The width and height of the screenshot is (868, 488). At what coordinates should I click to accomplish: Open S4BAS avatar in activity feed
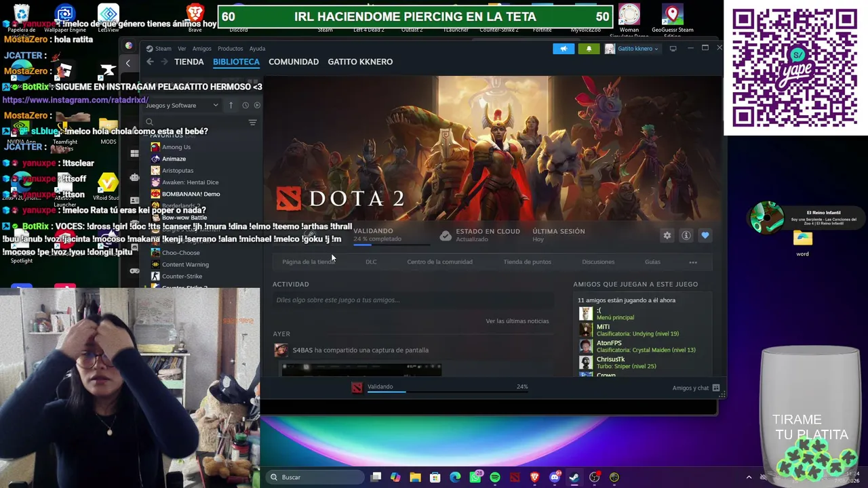[280, 350]
